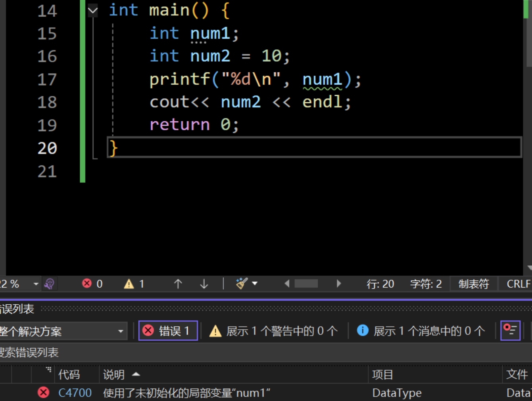Click the return keyword in the code
The image size is (532, 401).
click(180, 125)
